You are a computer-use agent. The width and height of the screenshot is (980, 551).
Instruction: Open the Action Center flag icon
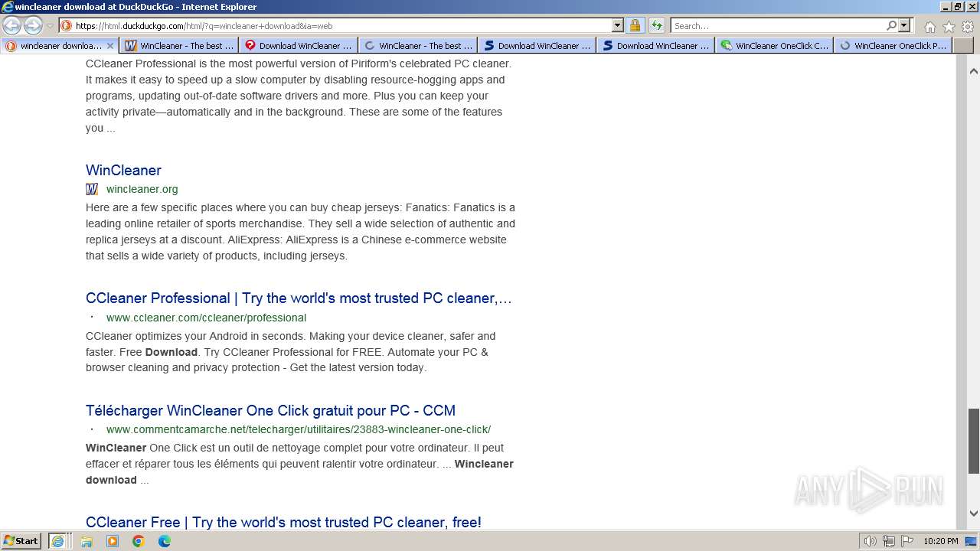(906, 541)
